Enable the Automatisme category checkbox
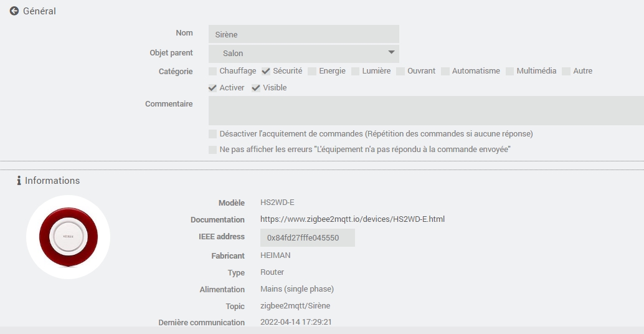 tap(445, 71)
